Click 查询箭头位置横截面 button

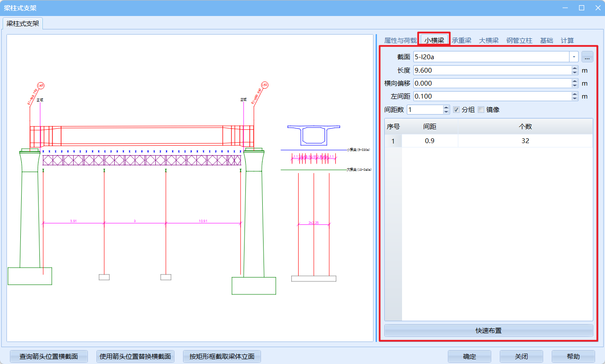48,357
